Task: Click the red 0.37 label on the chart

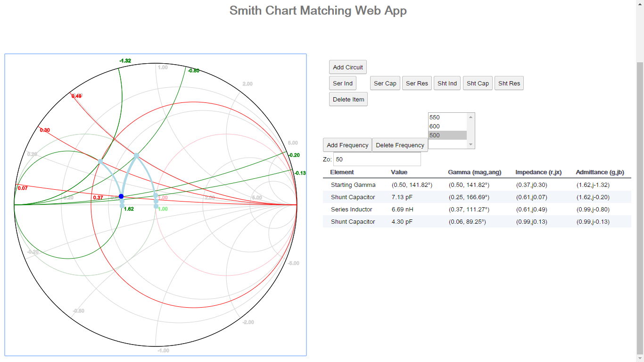Action: (98, 198)
